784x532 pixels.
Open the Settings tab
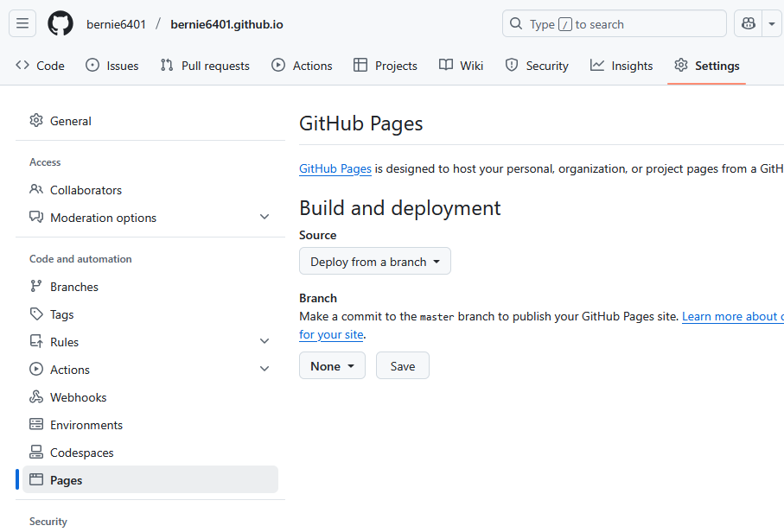click(x=706, y=66)
